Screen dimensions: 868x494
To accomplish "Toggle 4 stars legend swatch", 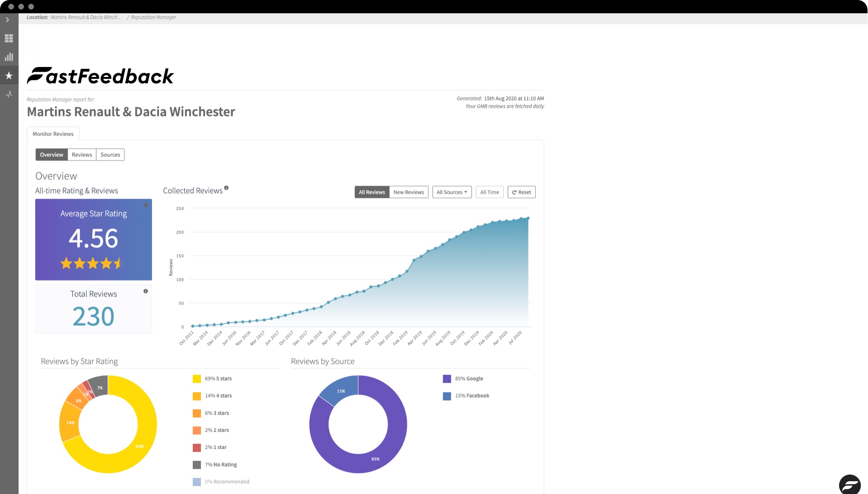I will coord(197,396).
